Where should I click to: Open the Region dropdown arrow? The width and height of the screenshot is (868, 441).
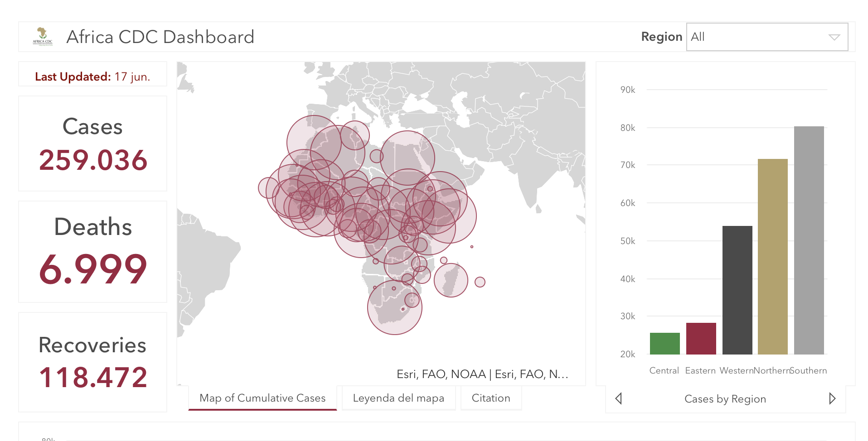coord(834,37)
